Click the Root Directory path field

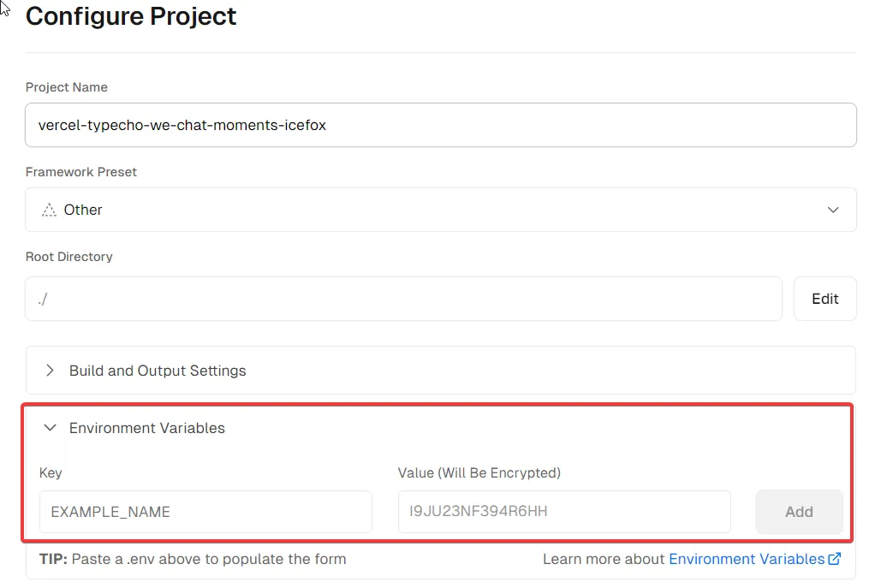click(x=403, y=299)
